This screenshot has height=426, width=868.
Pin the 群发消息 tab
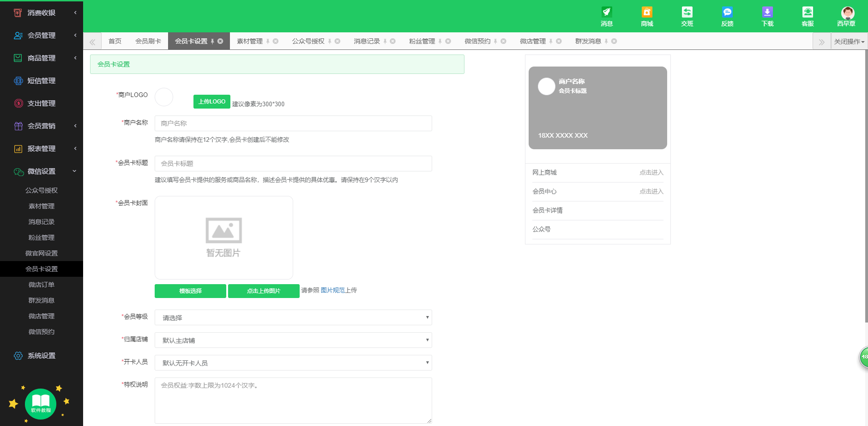click(x=606, y=41)
